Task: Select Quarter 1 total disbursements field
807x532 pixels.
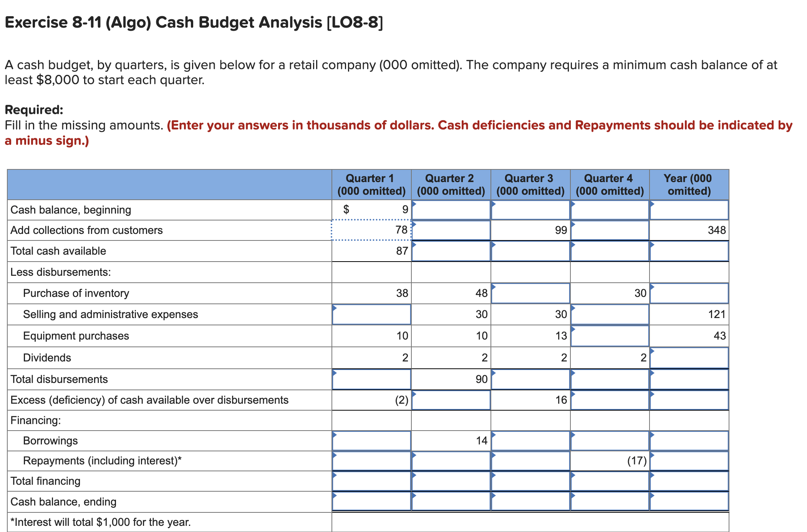Action: pyautogui.click(x=371, y=379)
